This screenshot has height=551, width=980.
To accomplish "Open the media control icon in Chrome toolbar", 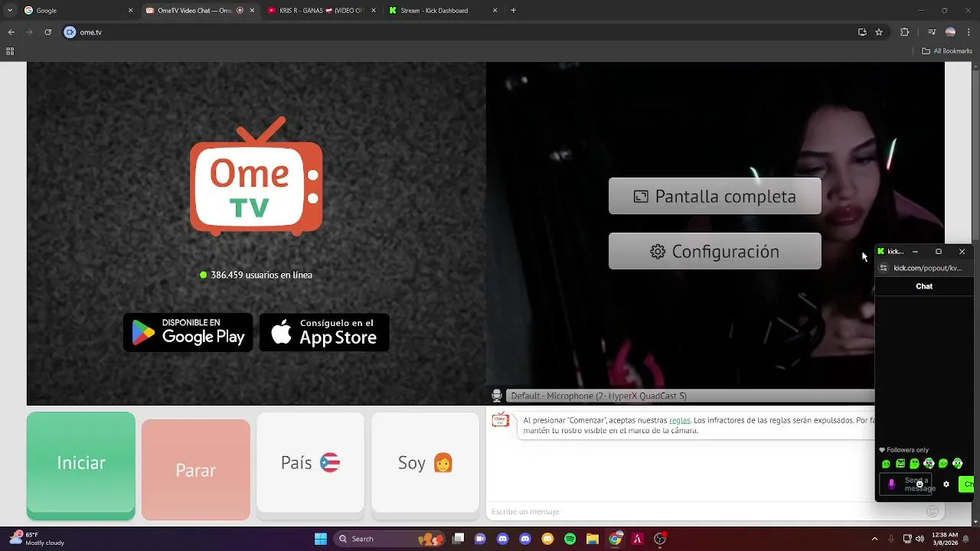I will pyautogui.click(x=931, y=32).
